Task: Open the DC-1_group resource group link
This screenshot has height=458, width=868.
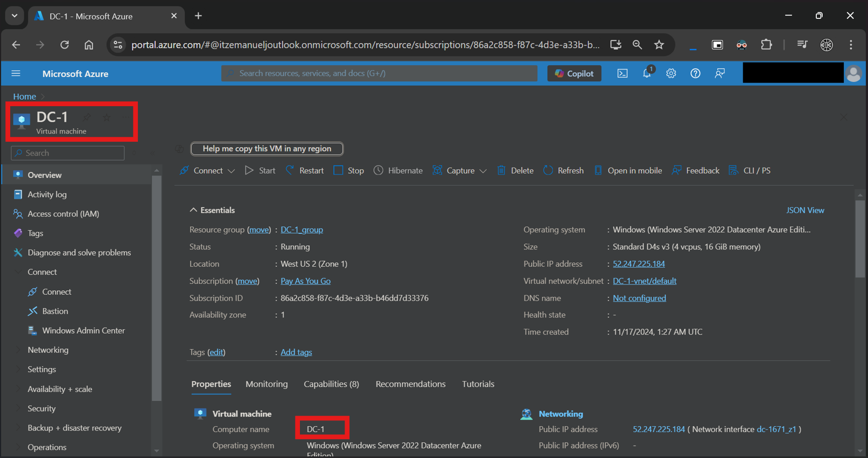Action: point(302,230)
